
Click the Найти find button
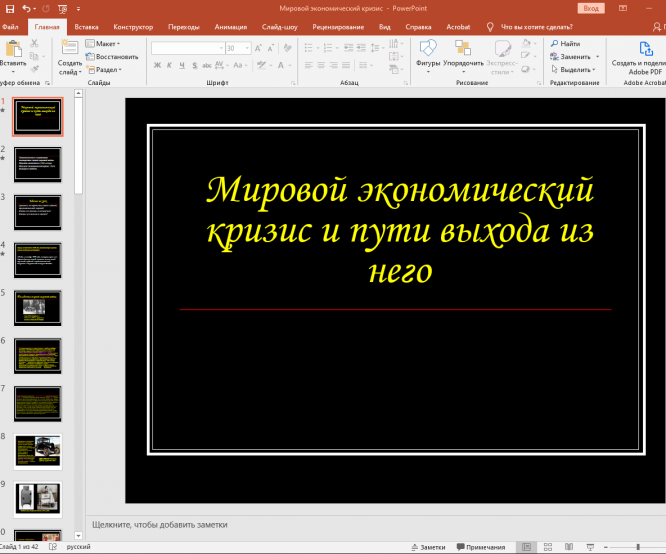coord(565,44)
